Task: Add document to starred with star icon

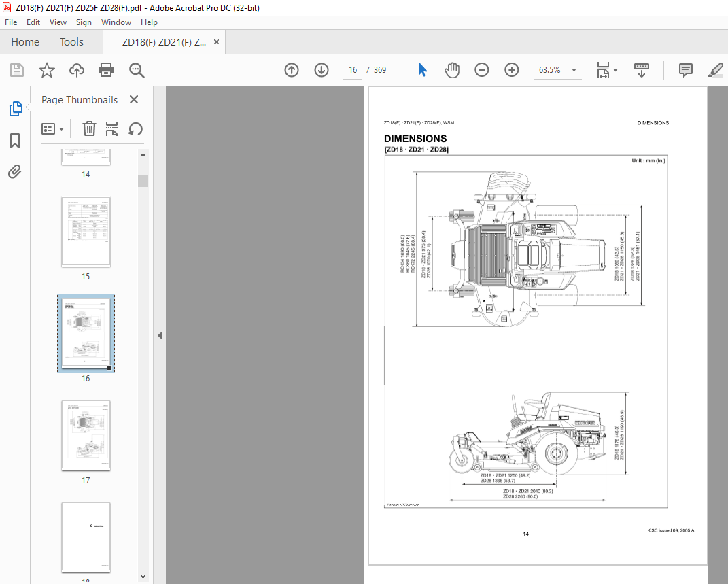Action: tap(46, 70)
